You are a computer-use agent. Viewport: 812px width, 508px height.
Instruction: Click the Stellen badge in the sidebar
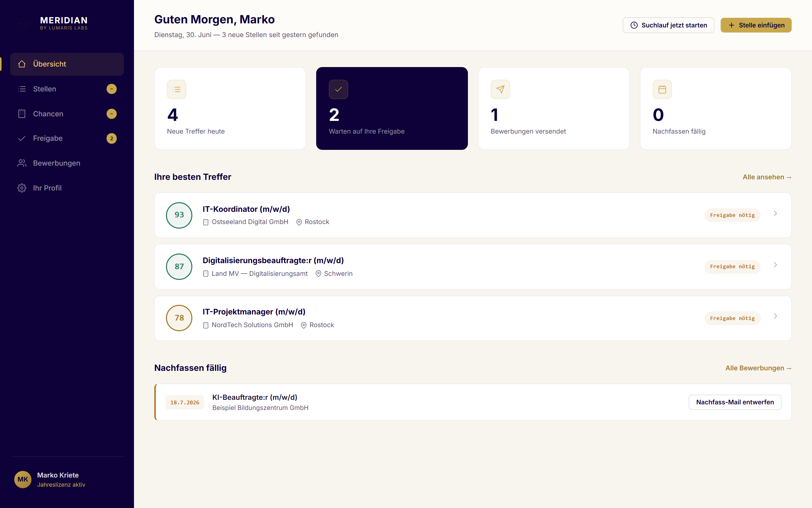click(111, 89)
